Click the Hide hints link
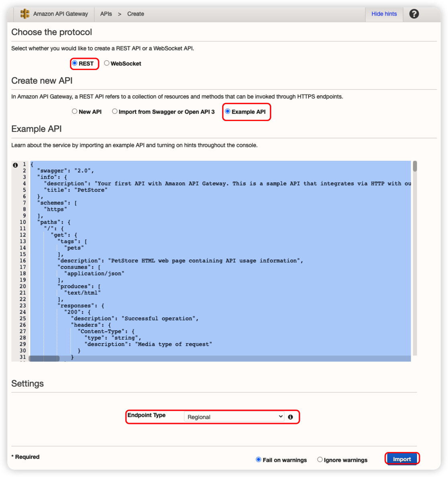 click(x=384, y=14)
